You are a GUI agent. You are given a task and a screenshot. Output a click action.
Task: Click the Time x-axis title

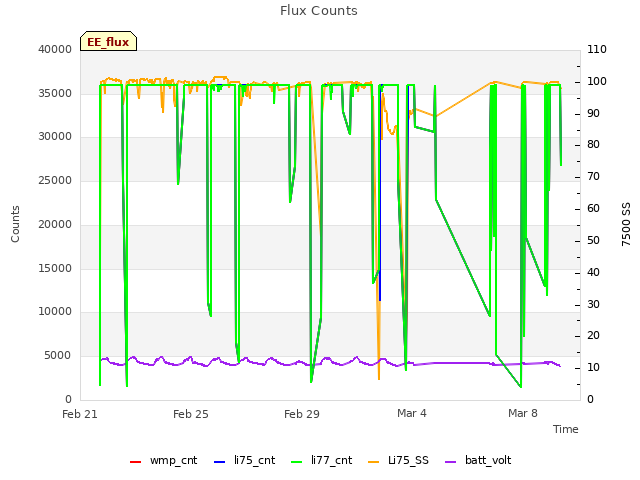[x=566, y=429]
